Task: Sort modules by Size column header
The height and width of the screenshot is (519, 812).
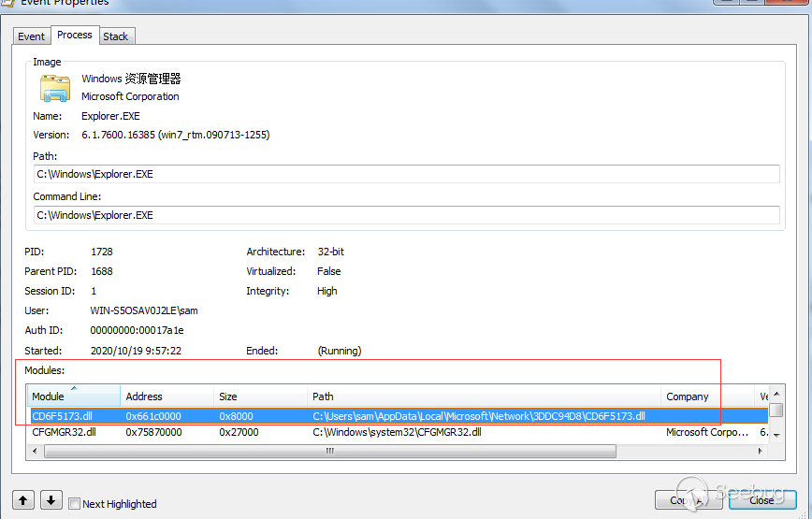Action: click(260, 396)
